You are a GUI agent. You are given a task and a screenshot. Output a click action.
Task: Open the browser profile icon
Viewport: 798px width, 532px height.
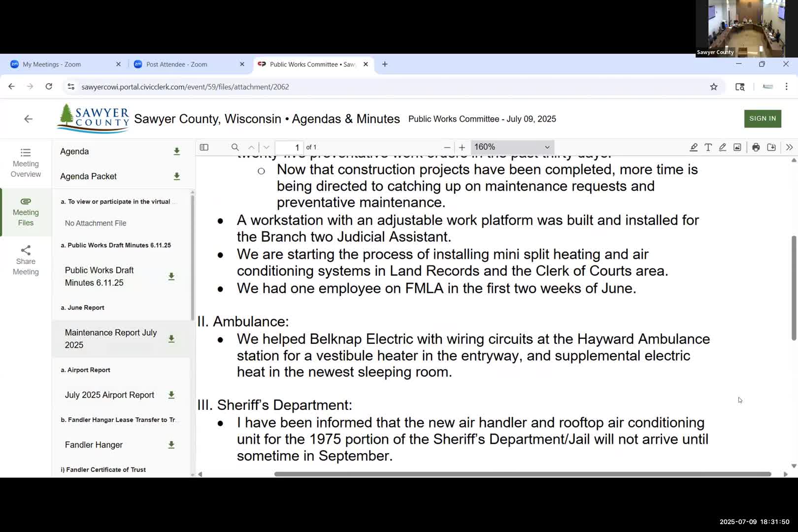[767, 87]
